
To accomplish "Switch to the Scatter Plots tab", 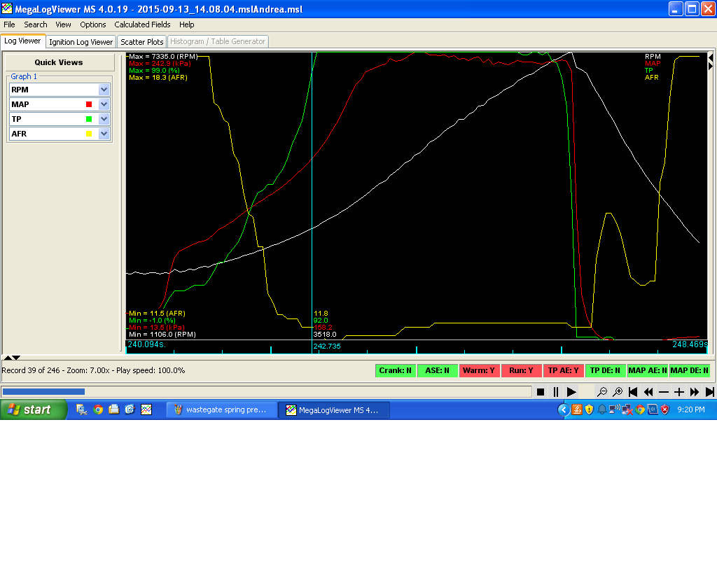I will [142, 42].
